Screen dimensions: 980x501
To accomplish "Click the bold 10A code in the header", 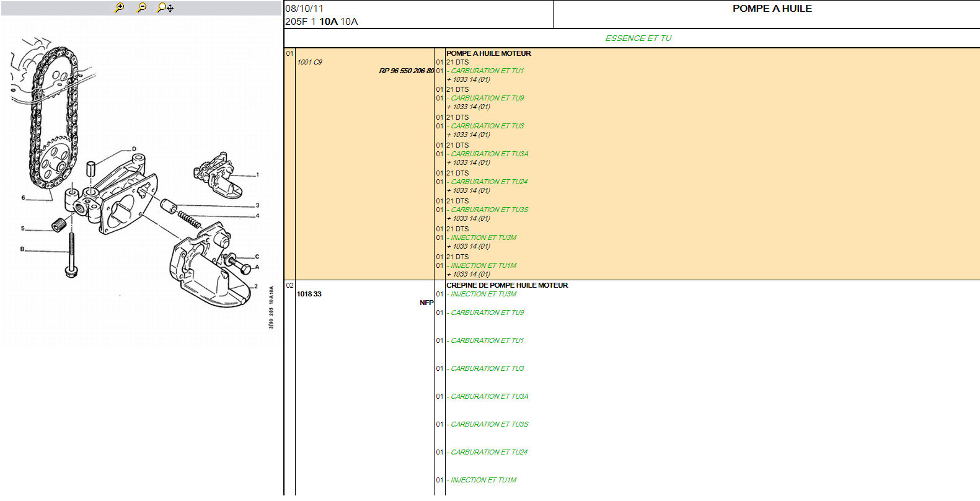I will [328, 22].
